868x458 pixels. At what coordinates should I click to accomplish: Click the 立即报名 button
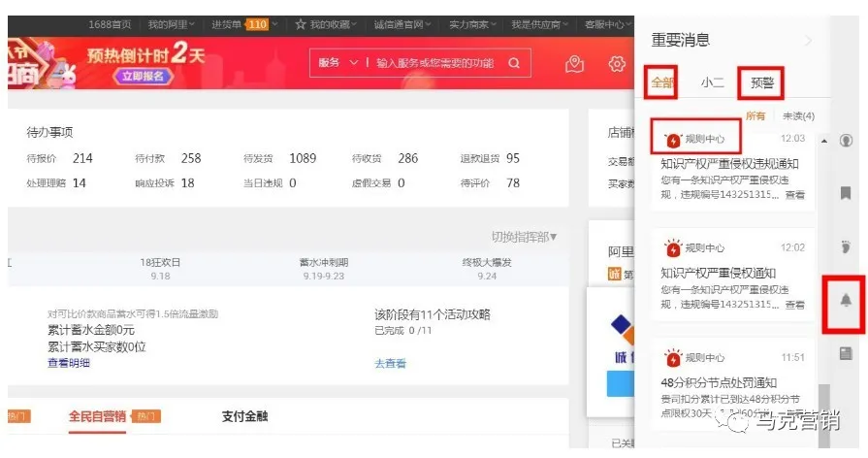(x=143, y=77)
